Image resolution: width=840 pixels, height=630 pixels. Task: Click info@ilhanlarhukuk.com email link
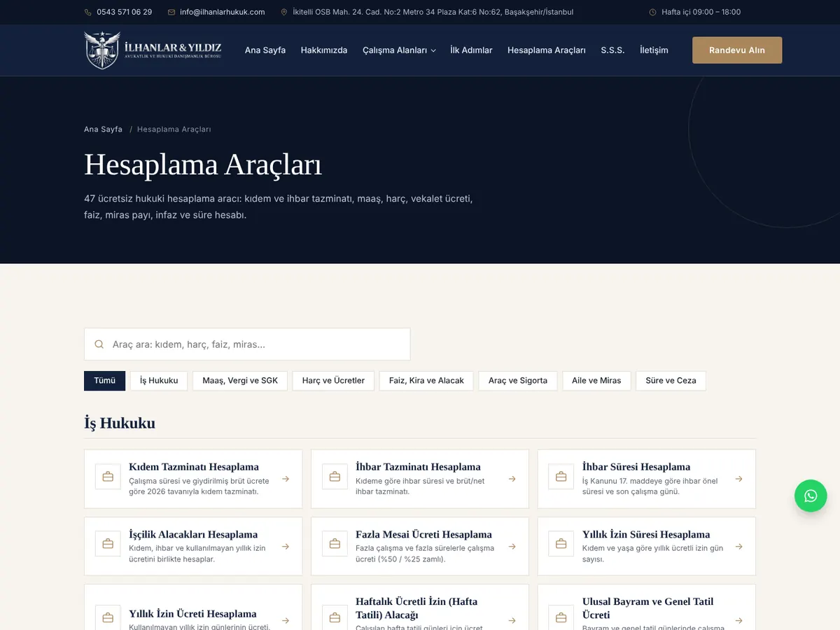coord(223,12)
